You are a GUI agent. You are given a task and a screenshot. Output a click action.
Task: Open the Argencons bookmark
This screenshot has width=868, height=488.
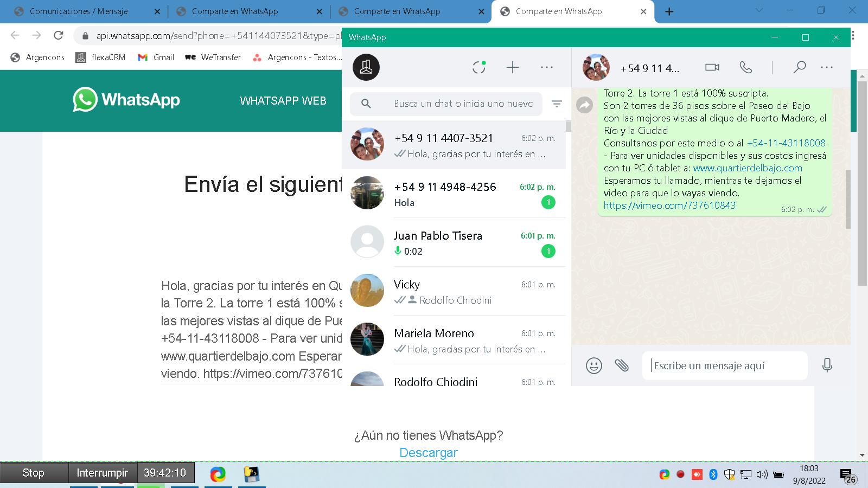(x=38, y=57)
